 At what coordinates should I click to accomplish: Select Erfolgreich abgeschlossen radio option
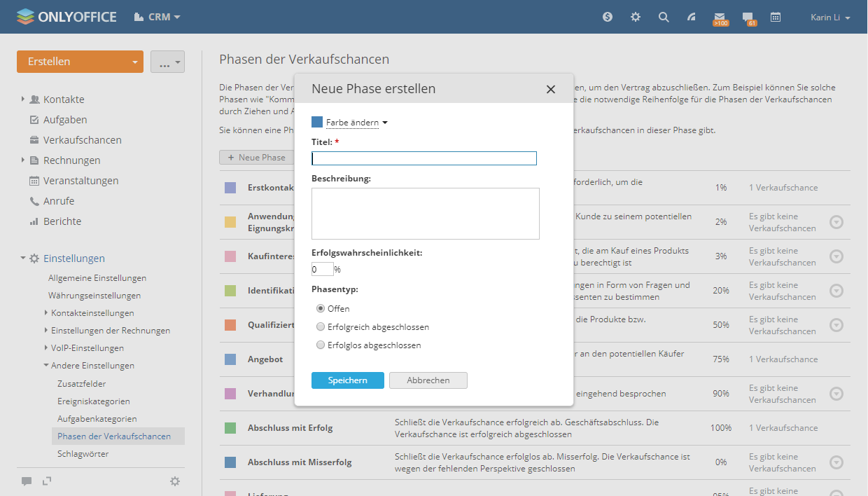321,327
